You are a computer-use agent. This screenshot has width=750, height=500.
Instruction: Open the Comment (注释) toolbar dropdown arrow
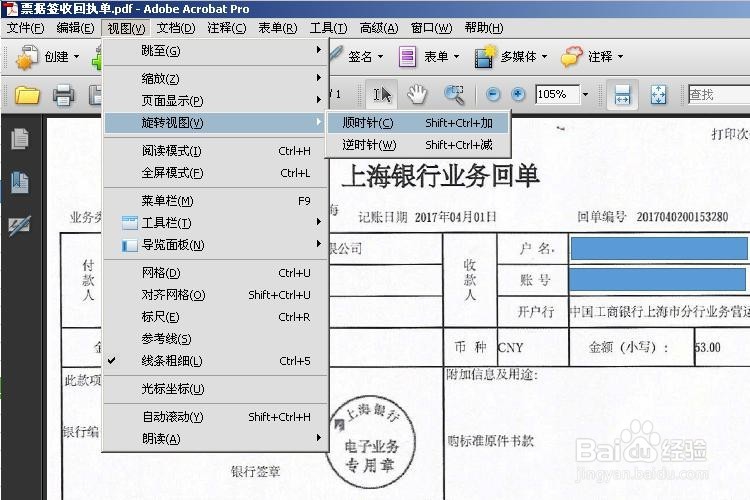[620, 57]
